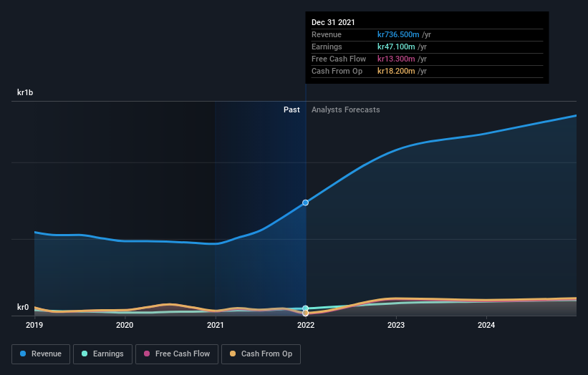Click the Earnings row label in tooltip
Image resolution: width=588 pixels, height=375 pixels.
pos(327,47)
